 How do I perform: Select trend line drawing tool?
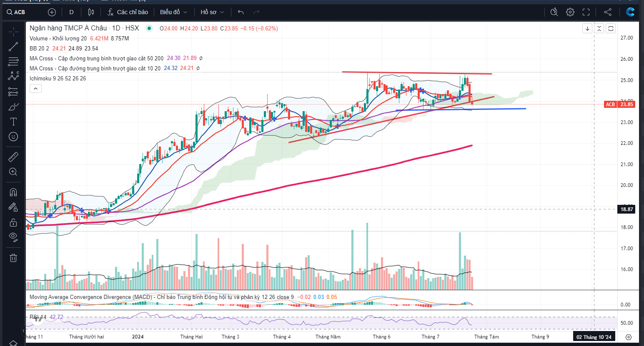coord(13,47)
